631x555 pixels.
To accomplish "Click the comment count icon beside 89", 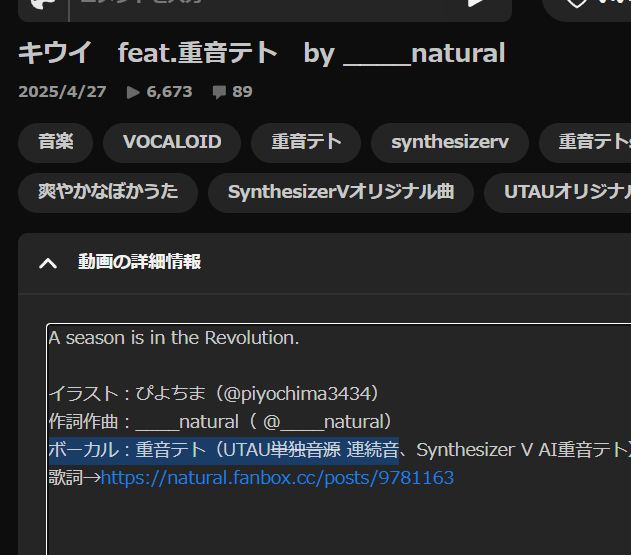I will coord(219,92).
